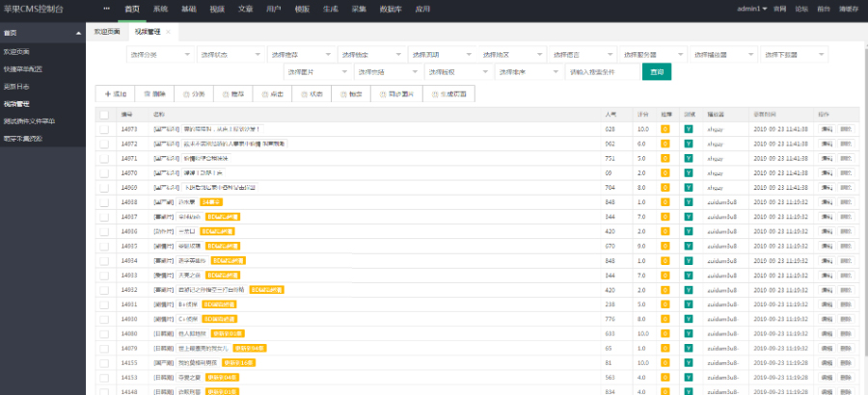The width and height of the screenshot is (868, 395).
Task: Expand the admin1 account menu
Action: tap(751, 9)
